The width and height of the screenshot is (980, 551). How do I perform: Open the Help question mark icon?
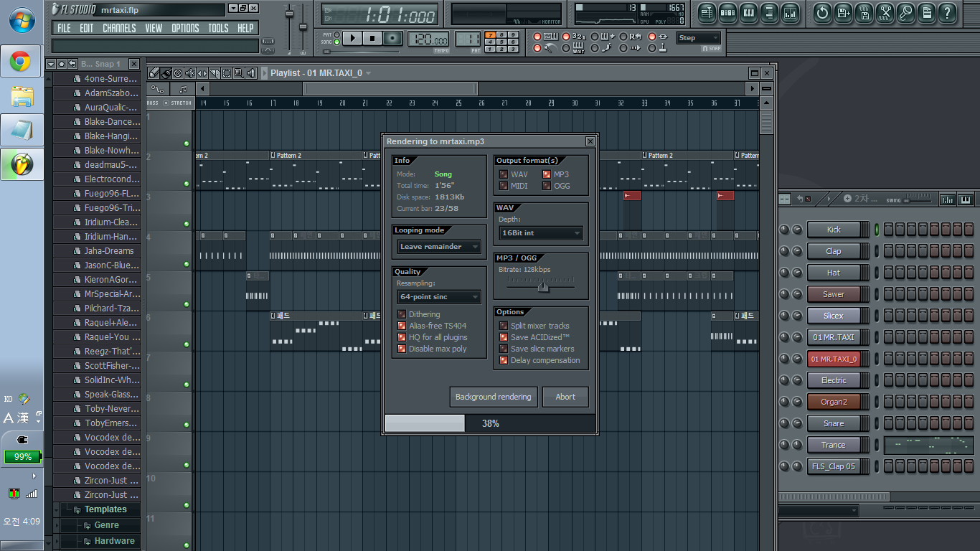tap(947, 12)
